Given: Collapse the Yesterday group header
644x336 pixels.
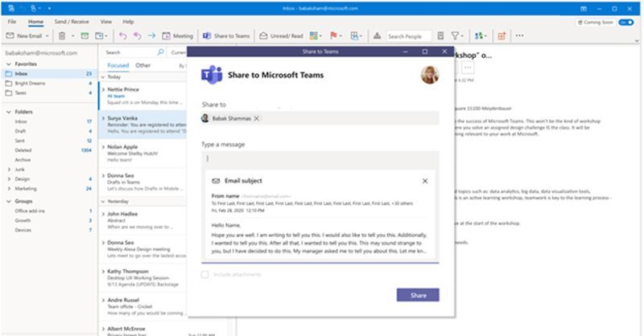Looking at the screenshot, I should (x=103, y=202).
